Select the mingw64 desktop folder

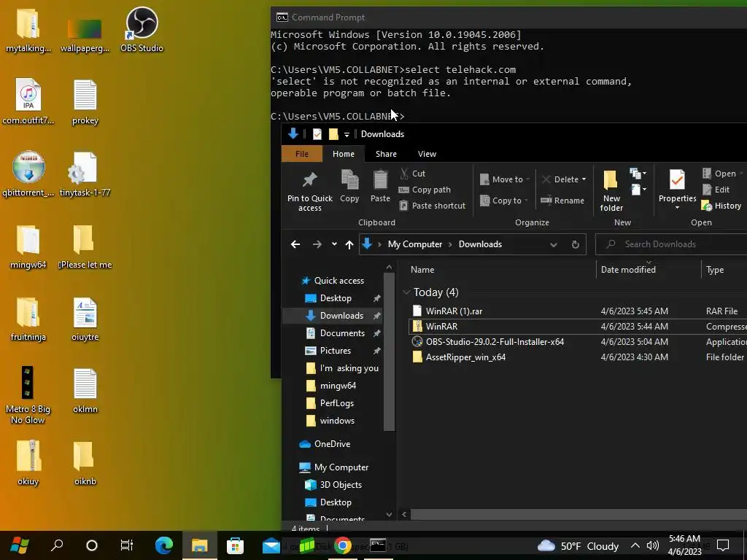coord(28,246)
